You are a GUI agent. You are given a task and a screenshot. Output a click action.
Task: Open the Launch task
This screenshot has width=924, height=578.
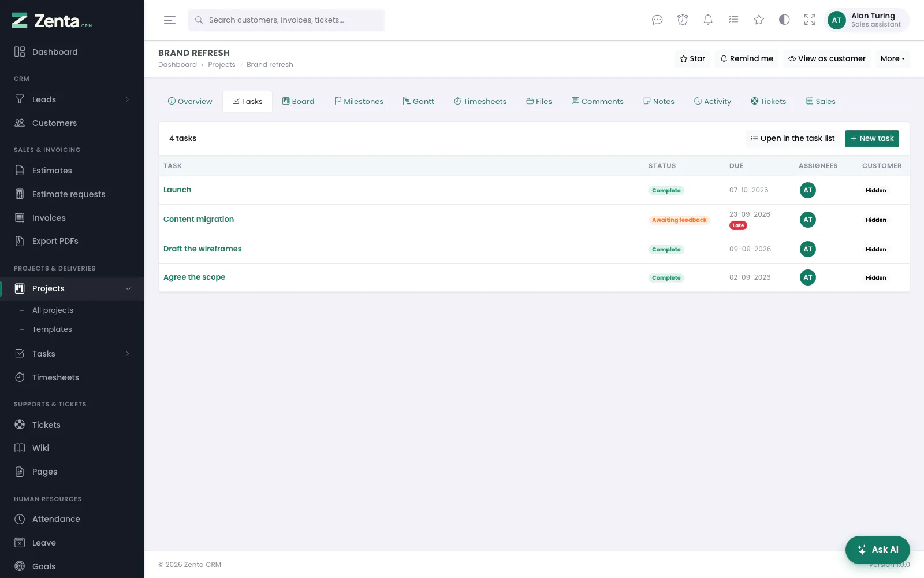(x=177, y=190)
